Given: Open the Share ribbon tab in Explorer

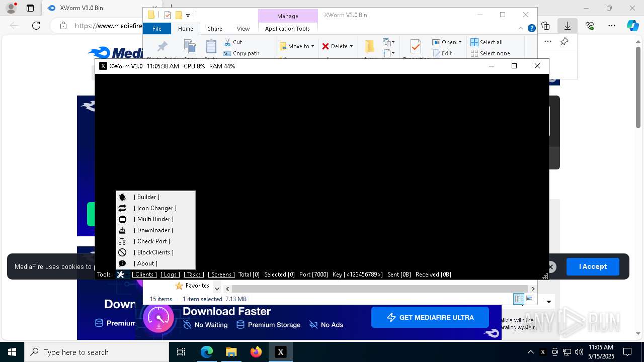Looking at the screenshot, I should click(x=215, y=29).
